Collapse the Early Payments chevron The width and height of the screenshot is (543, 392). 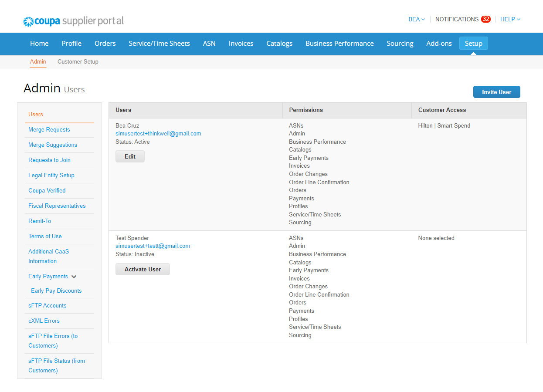coord(74,277)
